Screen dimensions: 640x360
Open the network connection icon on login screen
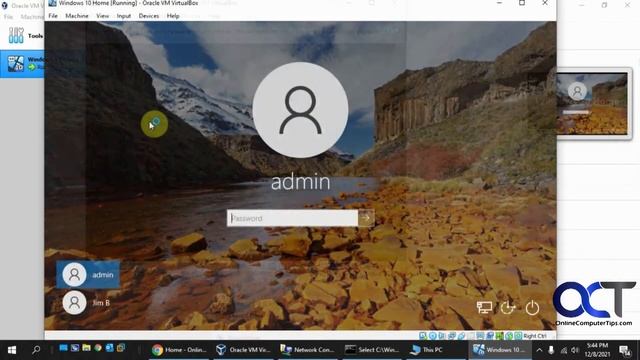[x=484, y=307]
